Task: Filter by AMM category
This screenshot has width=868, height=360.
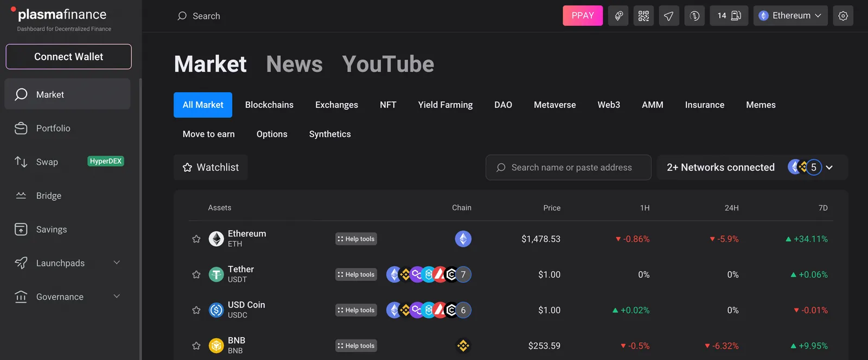Action: point(652,105)
